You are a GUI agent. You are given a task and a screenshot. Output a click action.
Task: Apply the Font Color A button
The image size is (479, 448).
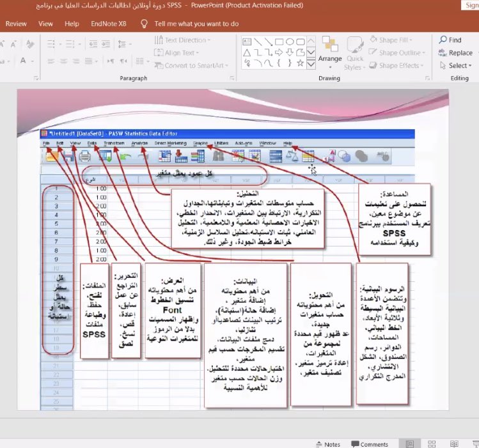[23, 61]
